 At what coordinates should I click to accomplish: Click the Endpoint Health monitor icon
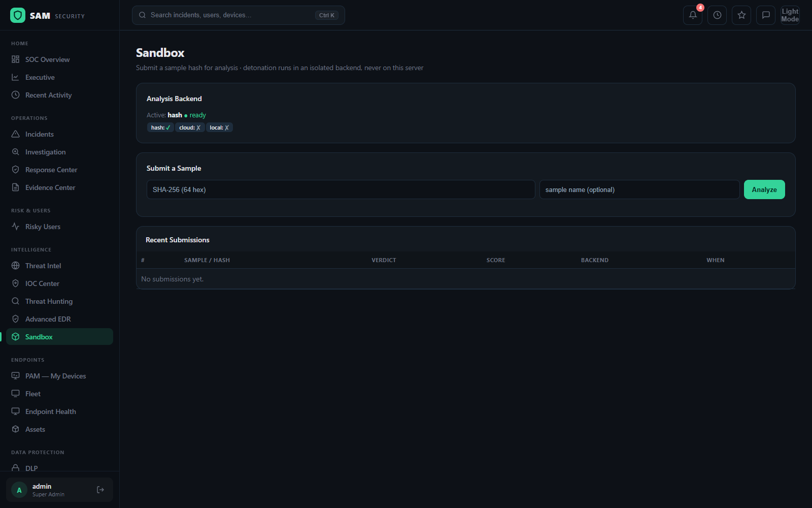tap(16, 411)
